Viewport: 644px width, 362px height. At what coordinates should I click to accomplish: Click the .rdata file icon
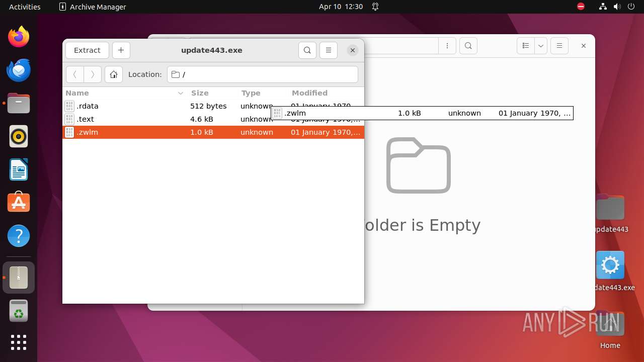point(69,106)
